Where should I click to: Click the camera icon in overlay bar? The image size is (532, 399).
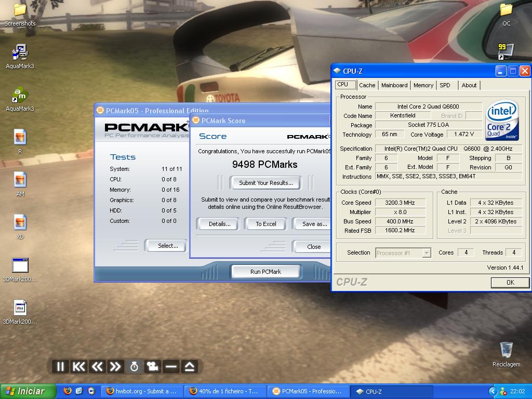(x=152, y=367)
